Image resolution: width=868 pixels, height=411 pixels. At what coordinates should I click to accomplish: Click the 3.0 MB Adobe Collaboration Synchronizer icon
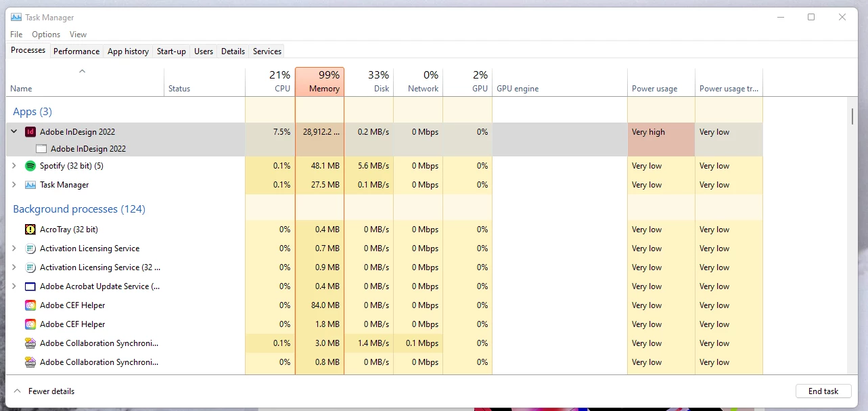(x=30, y=343)
